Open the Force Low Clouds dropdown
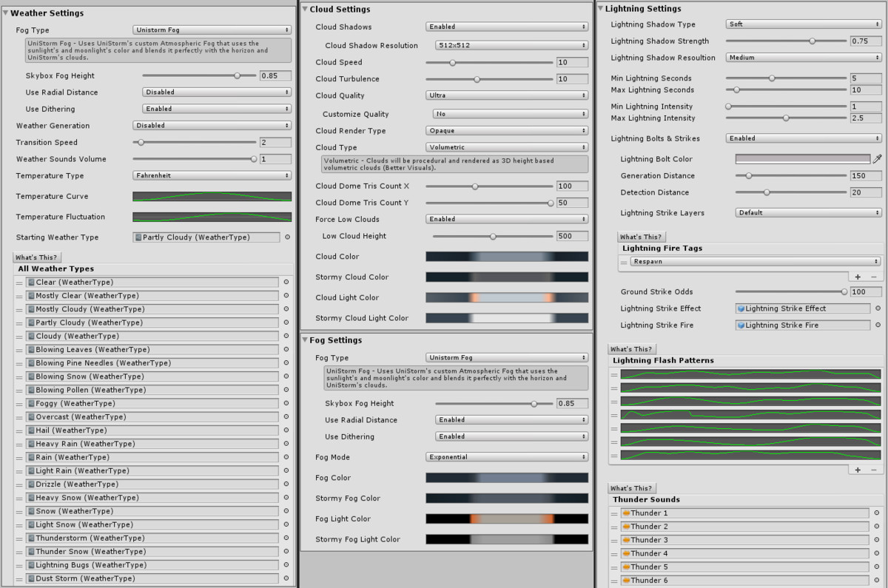Image resolution: width=888 pixels, height=588 pixels. coord(507,219)
